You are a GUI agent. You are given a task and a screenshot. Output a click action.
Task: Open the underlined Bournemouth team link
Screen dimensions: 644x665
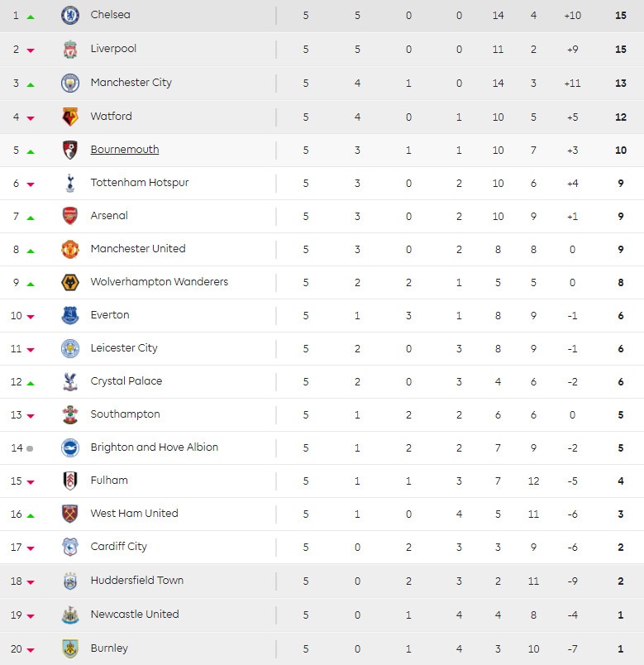(125, 149)
